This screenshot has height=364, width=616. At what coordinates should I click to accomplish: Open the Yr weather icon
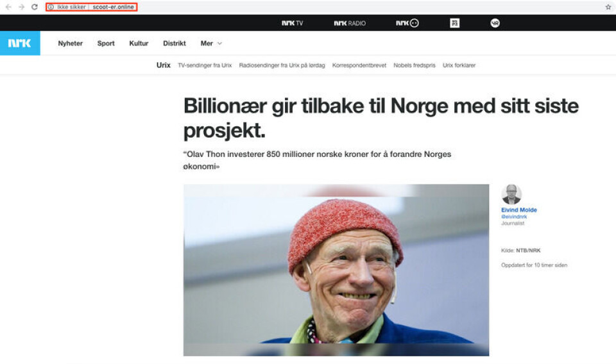tap(495, 23)
